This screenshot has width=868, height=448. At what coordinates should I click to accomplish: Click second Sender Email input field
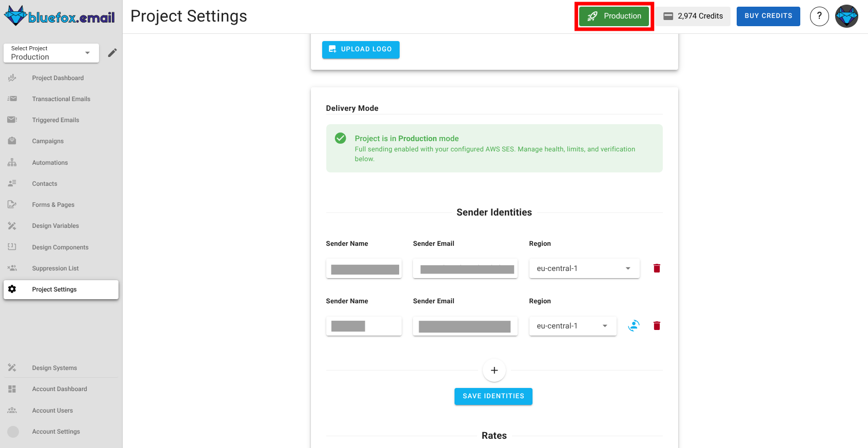[465, 326]
